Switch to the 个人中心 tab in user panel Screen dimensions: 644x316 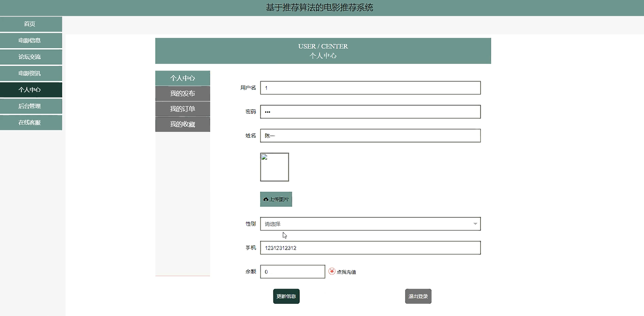183,78
